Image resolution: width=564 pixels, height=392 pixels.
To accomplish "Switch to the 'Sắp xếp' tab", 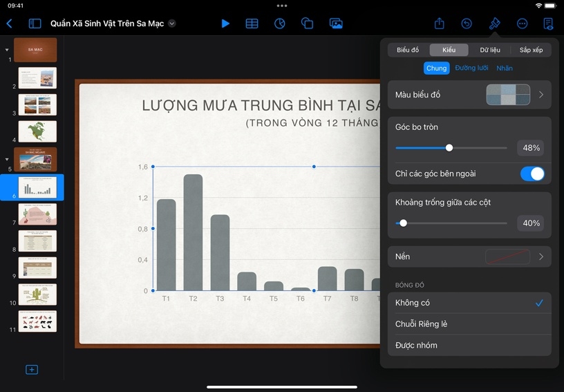I will point(531,50).
